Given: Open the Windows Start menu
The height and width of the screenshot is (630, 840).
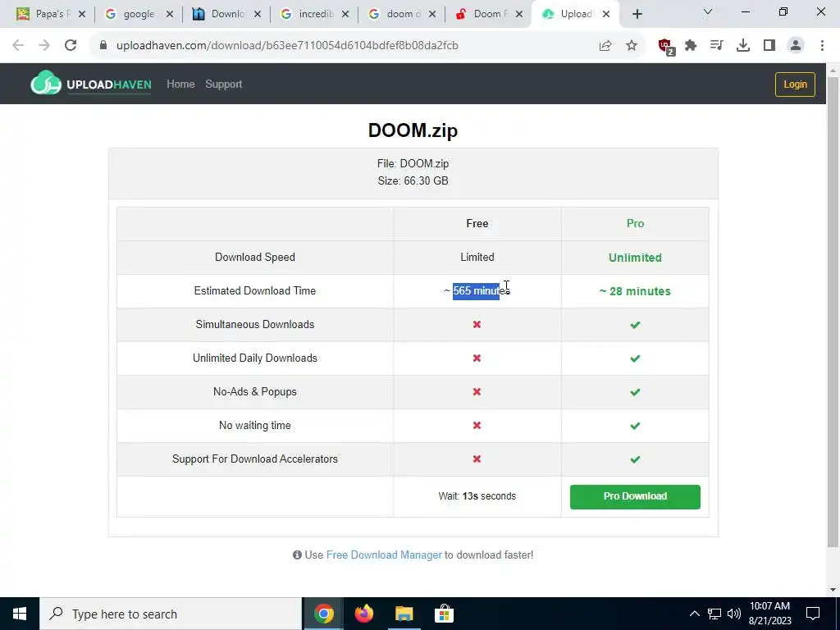Looking at the screenshot, I should 20,614.
